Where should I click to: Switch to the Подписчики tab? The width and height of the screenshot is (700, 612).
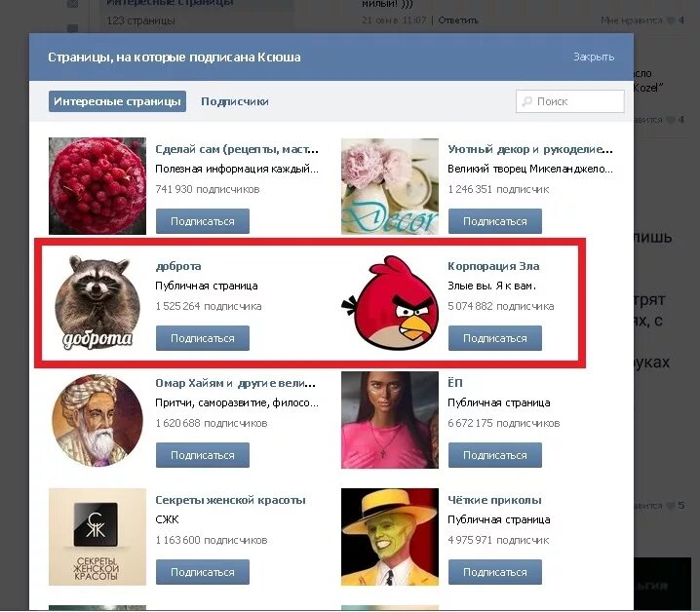point(235,101)
